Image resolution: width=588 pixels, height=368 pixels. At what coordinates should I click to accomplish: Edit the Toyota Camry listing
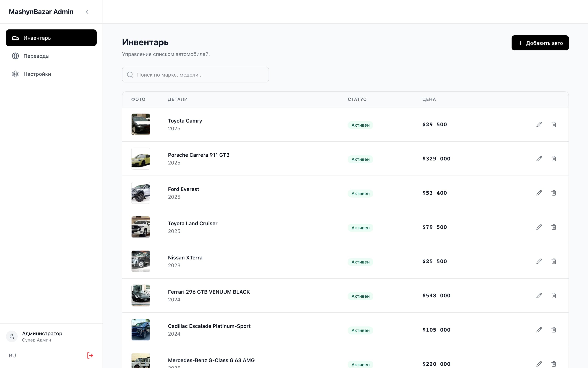[x=539, y=124]
